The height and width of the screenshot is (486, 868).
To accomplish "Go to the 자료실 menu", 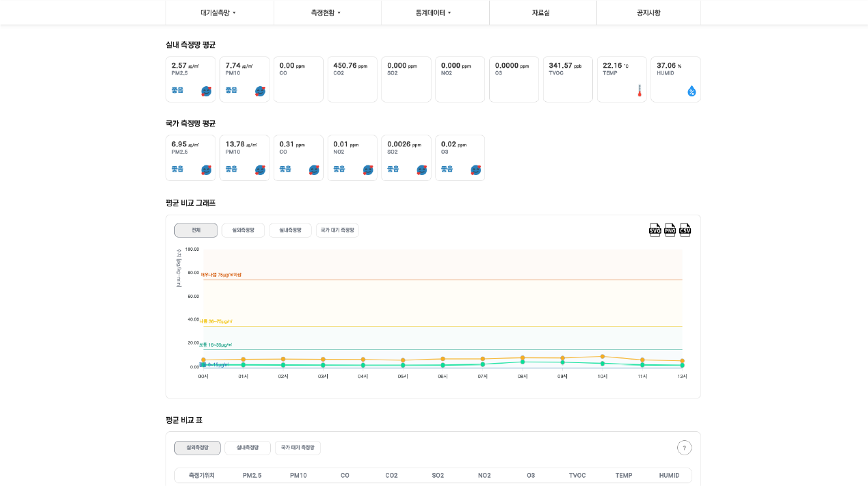I will tap(541, 12).
